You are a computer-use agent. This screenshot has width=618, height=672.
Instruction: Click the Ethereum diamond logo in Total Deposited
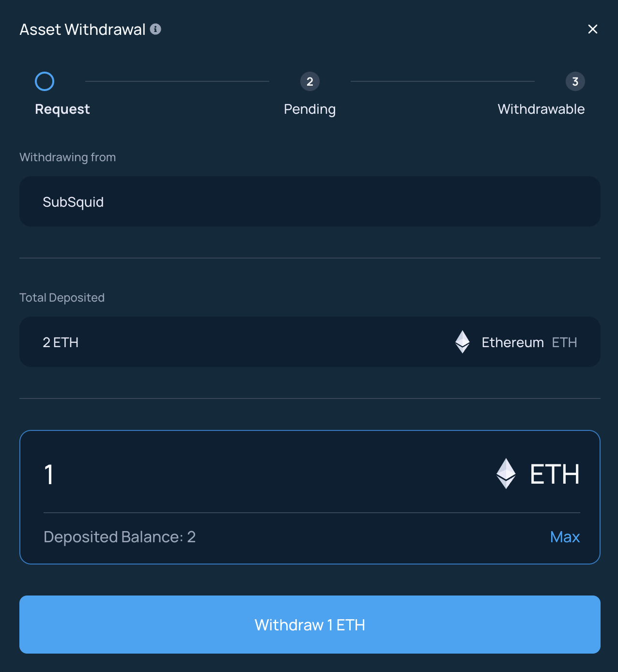[x=463, y=342]
